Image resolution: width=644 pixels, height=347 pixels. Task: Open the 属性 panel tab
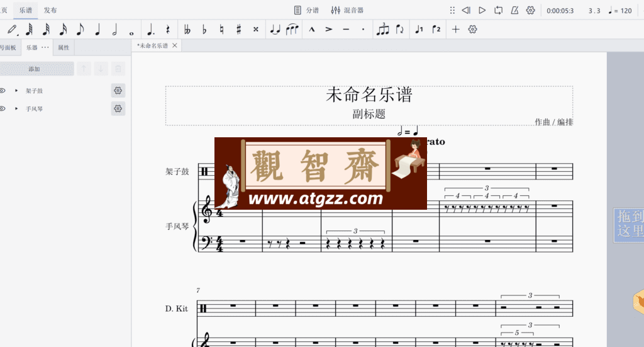coord(64,47)
